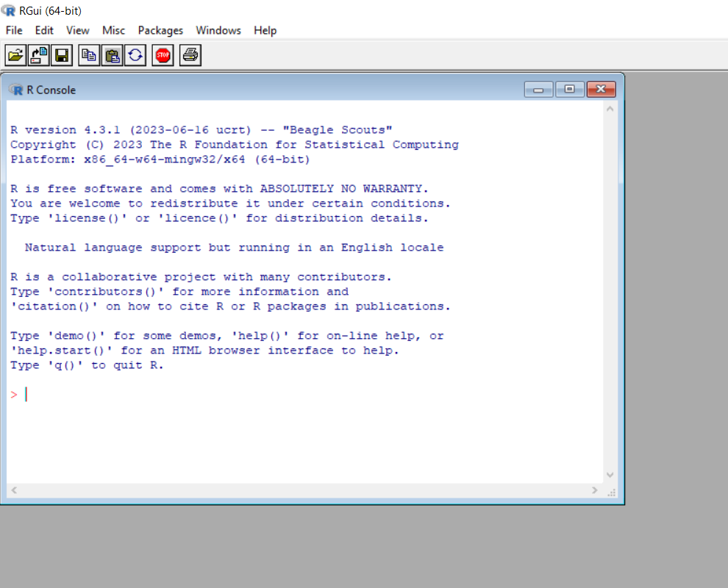Image resolution: width=728 pixels, height=588 pixels.
Task: Click the console horizontal scrollbar left arrow
Action: (15, 490)
